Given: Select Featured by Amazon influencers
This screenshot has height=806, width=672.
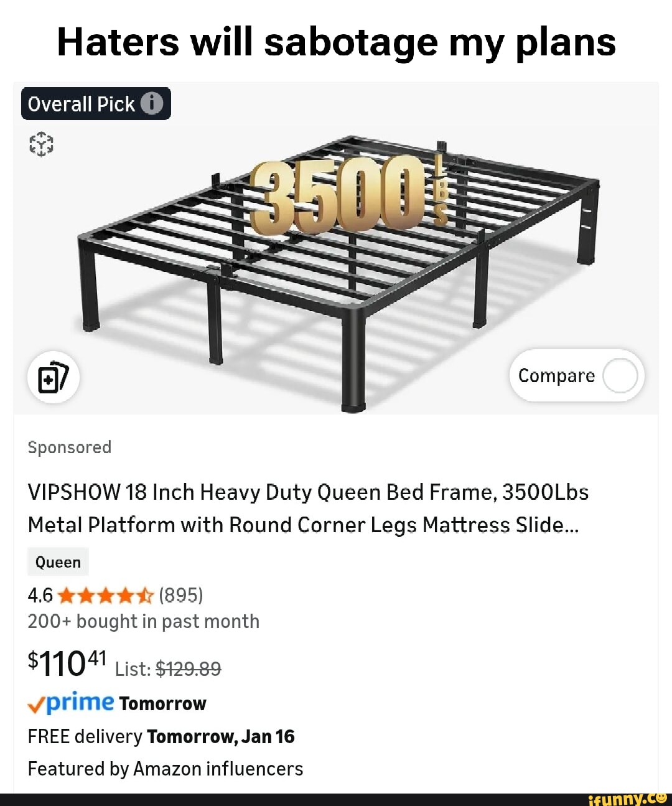Looking at the screenshot, I should click(165, 769).
